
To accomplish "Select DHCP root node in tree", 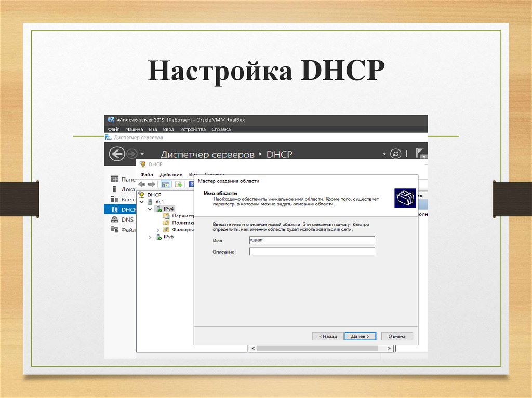I will pyautogui.click(x=154, y=195).
